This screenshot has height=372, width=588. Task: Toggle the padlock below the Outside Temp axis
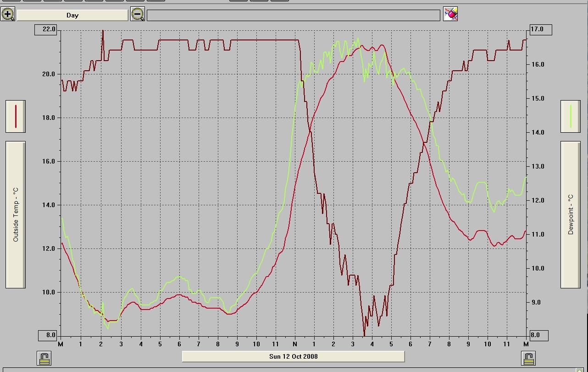[44, 358]
